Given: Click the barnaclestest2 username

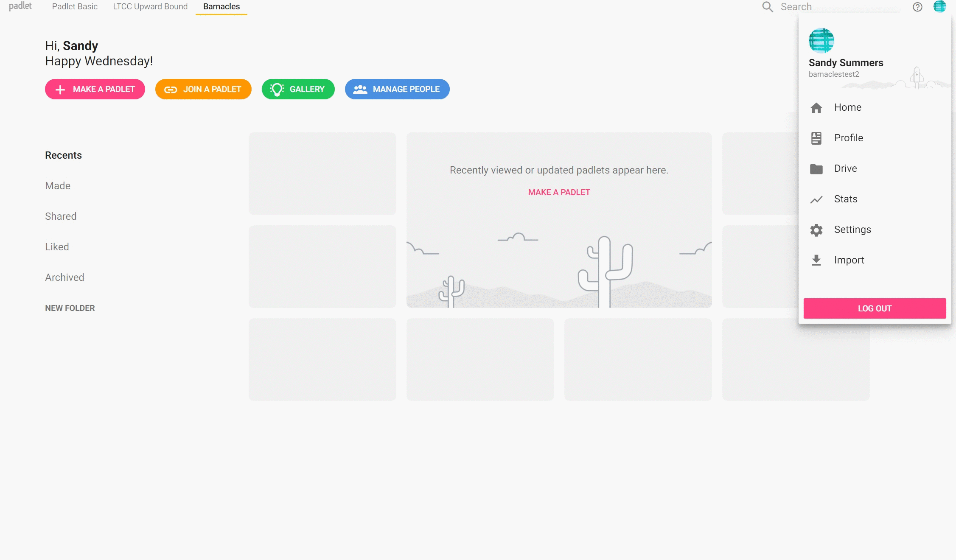Looking at the screenshot, I should pos(833,74).
